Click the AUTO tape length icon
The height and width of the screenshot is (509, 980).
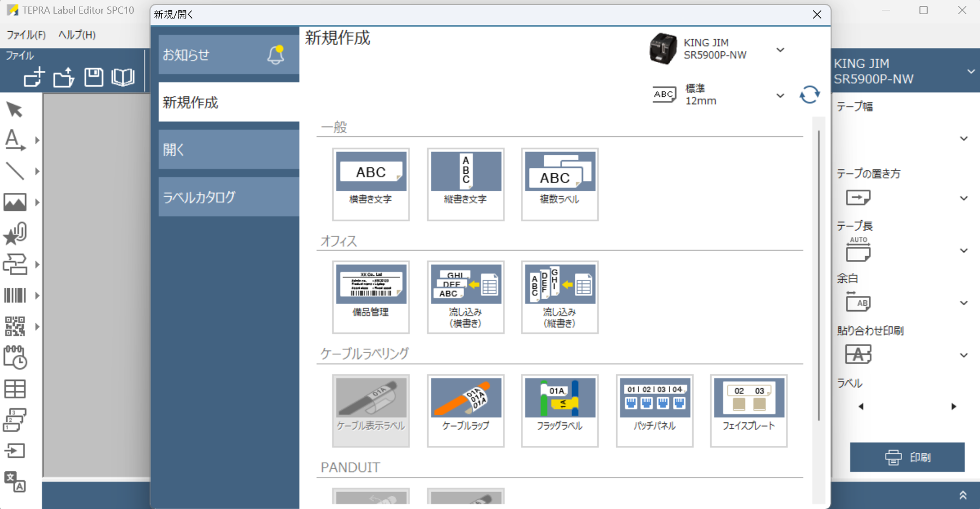click(858, 250)
